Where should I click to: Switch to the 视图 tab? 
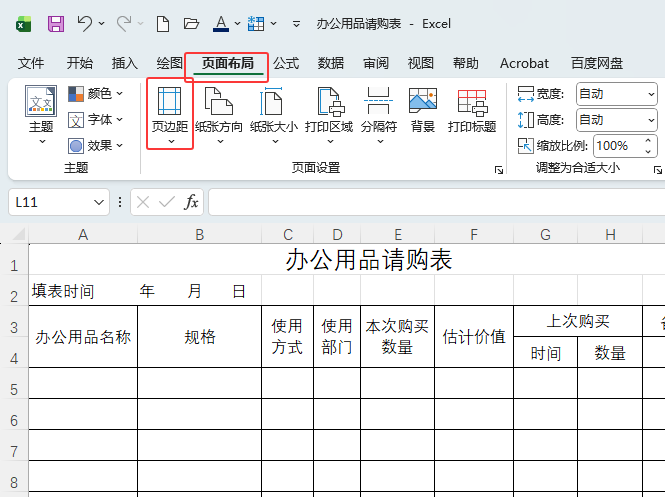[x=421, y=63]
